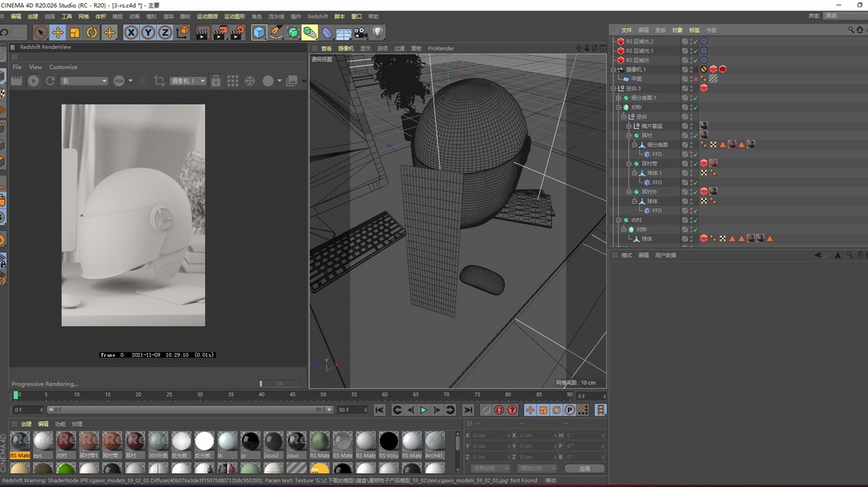This screenshot has width=868, height=487.
Task: Go to timeline start
Action: pyautogui.click(x=379, y=410)
